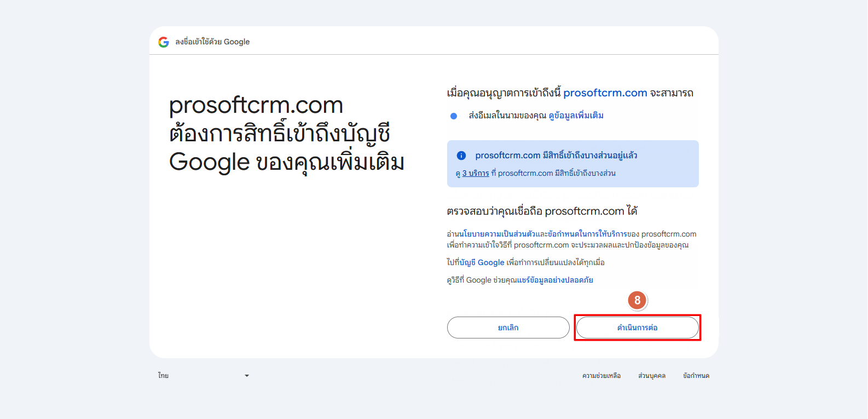
Task: Click the ลงชื่อเข้าใช้ด้วย Google header text
Action: [212, 42]
